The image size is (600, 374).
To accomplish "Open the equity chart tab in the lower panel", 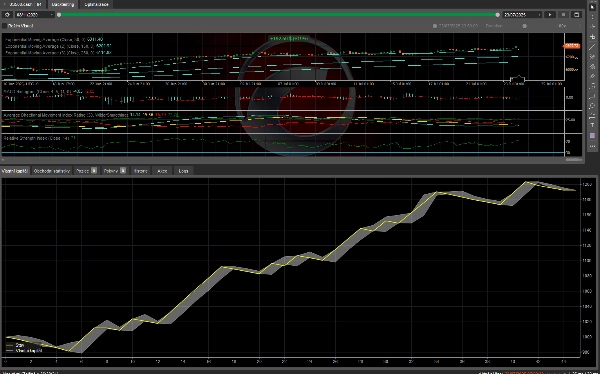I will pos(15,171).
